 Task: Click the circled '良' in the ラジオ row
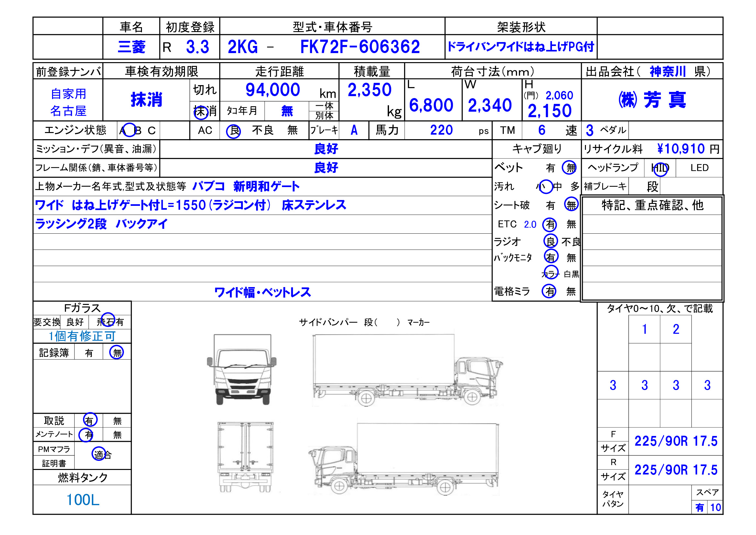click(x=551, y=241)
